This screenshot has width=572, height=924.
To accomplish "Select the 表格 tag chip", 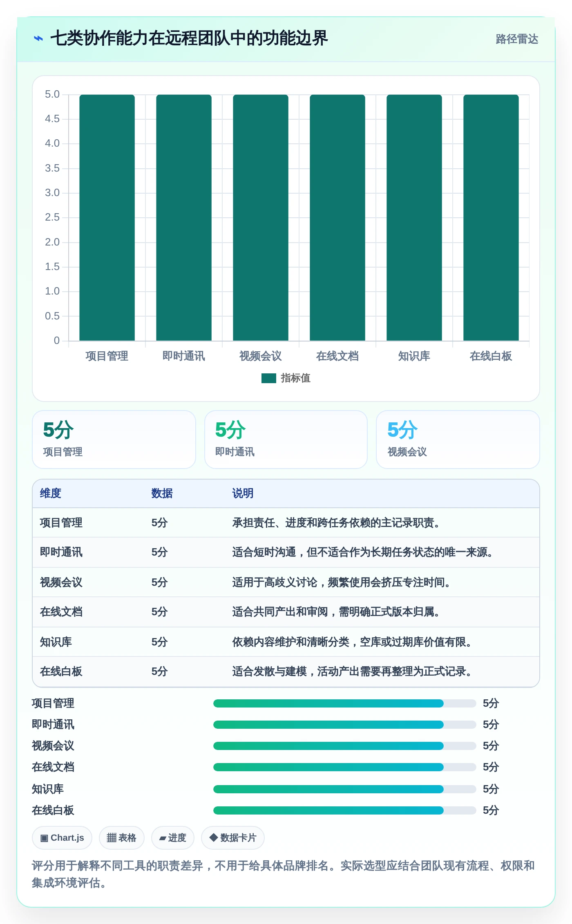I will click(121, 838).
